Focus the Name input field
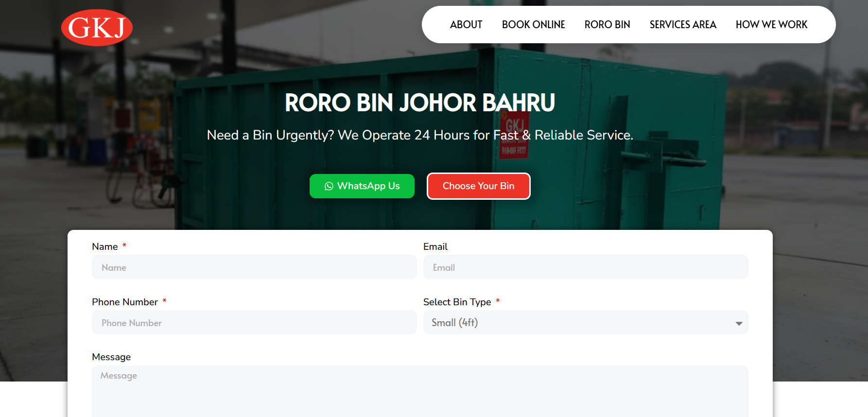This screenshot has height=417, width=868. 254,267
